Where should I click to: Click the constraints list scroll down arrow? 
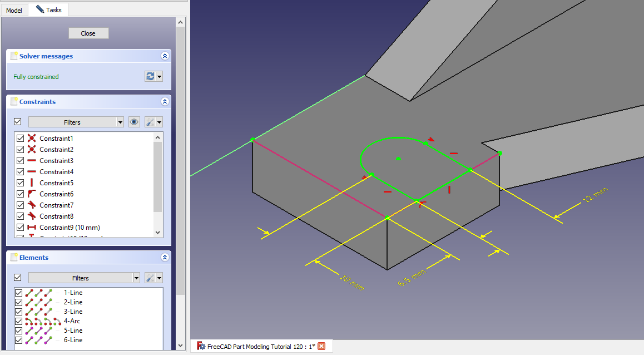tap(158, 232)
